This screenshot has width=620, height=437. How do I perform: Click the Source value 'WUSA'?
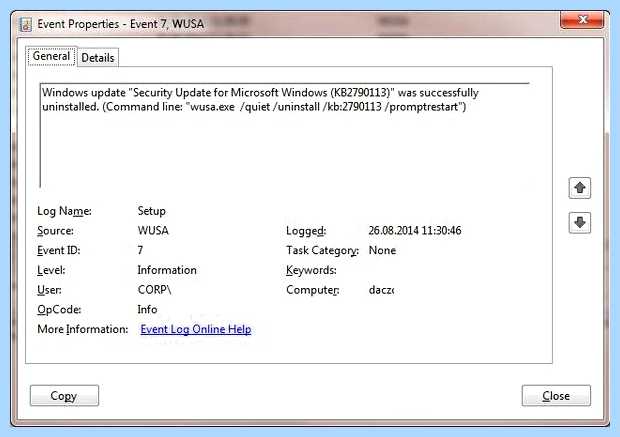coord(153,230)
